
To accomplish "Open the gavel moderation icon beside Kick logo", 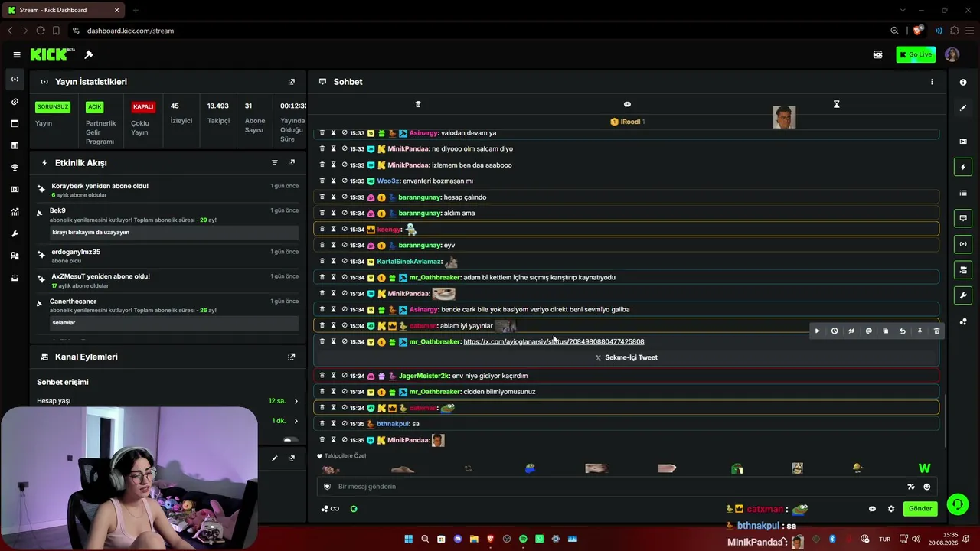I will pos(89,54).
